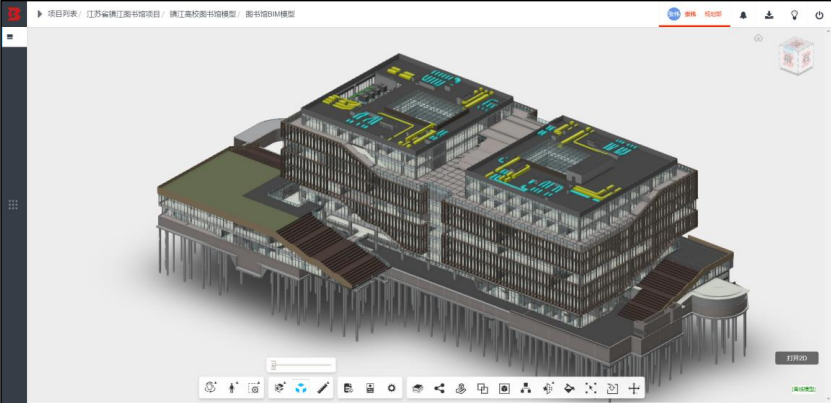The width and height of the screenshot is (831, 403).
Task: Open the layers stack icon
Action: coord(418,389)
